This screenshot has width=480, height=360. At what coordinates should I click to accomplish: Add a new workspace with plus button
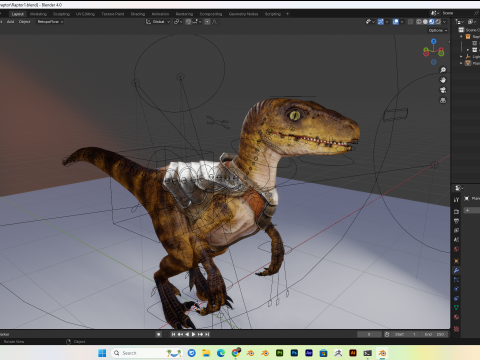pos(287,14)
